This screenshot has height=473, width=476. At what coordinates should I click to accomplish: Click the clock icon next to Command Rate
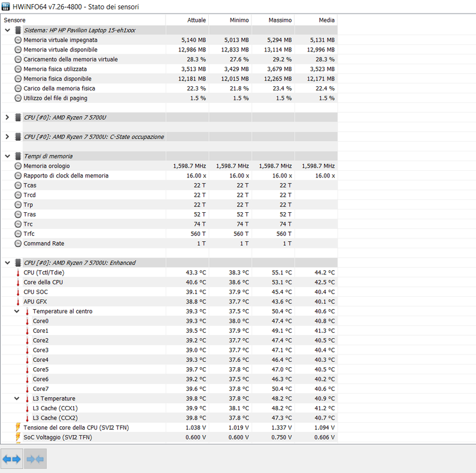pos(18,244)
